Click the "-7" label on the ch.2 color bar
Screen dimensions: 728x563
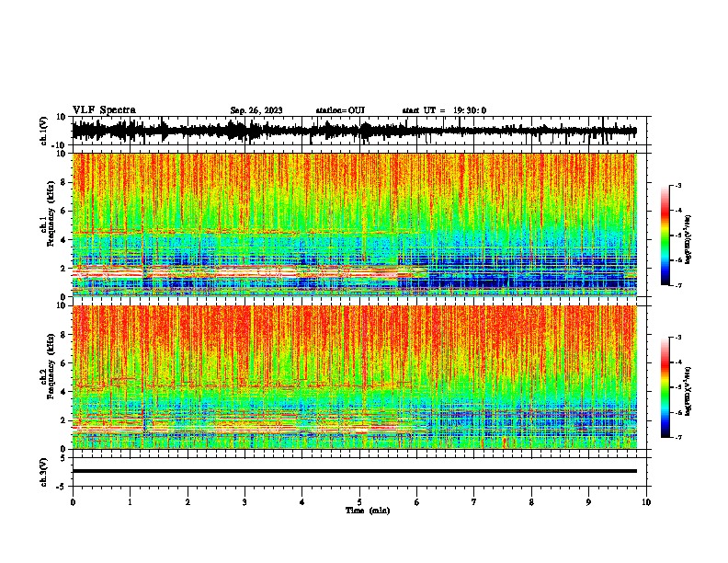coord(678,437)
